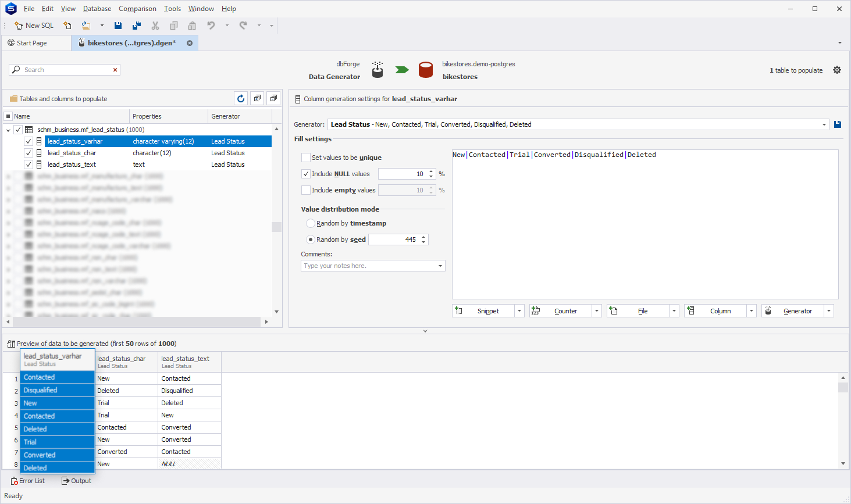Open the Counter dropdown arrow
Image resolution: width=851 pixels, height=504 pixels.
(x=597, y=311)
